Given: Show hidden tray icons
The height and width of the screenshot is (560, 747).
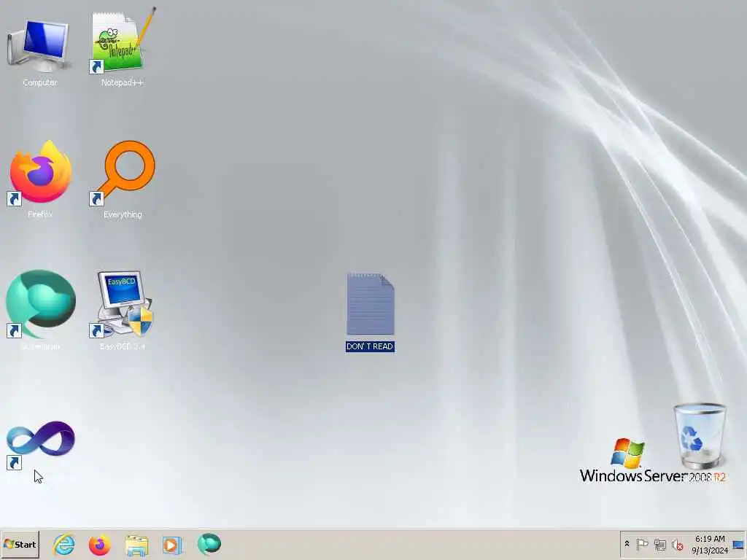Looking at the screenshot, I should coord(627,544).
